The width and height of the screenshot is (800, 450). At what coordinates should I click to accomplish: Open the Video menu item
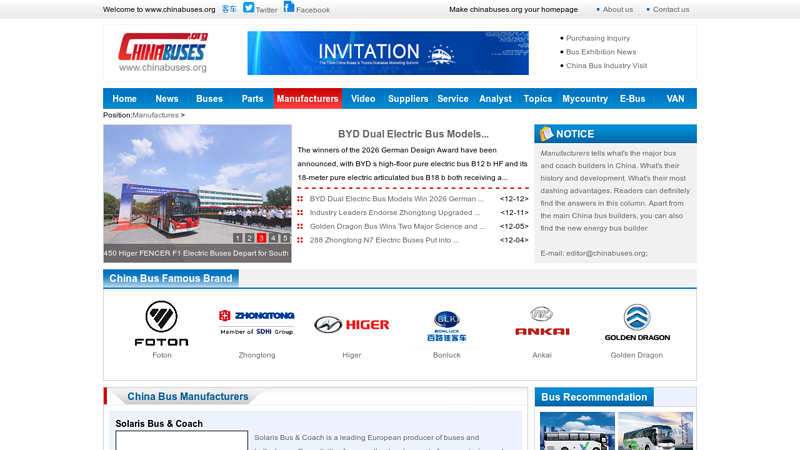(363, 98)
